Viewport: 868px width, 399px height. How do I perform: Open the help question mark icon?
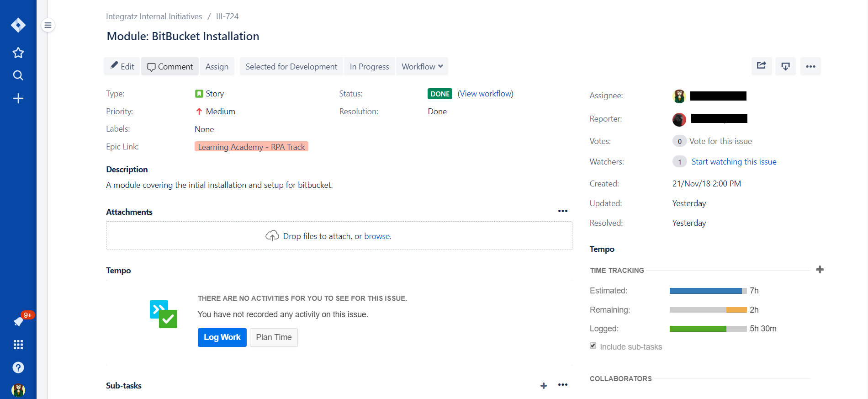pyautogui.click(x=18, y=367)
